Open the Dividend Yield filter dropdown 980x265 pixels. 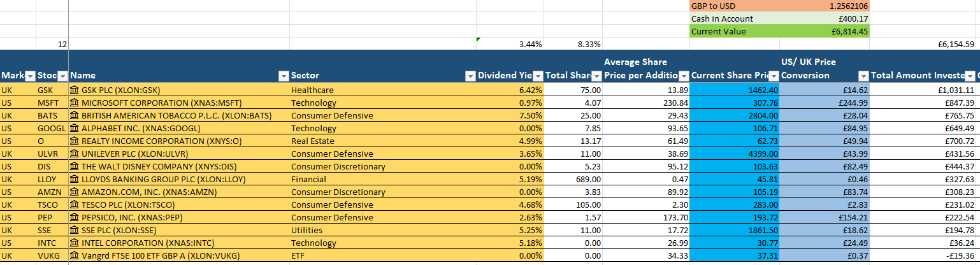[538, 76]
